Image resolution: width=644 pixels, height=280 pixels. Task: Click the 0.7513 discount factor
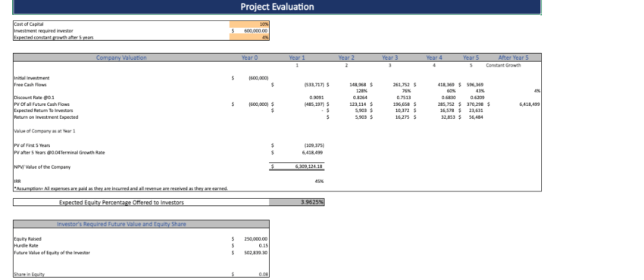point(404,98)
